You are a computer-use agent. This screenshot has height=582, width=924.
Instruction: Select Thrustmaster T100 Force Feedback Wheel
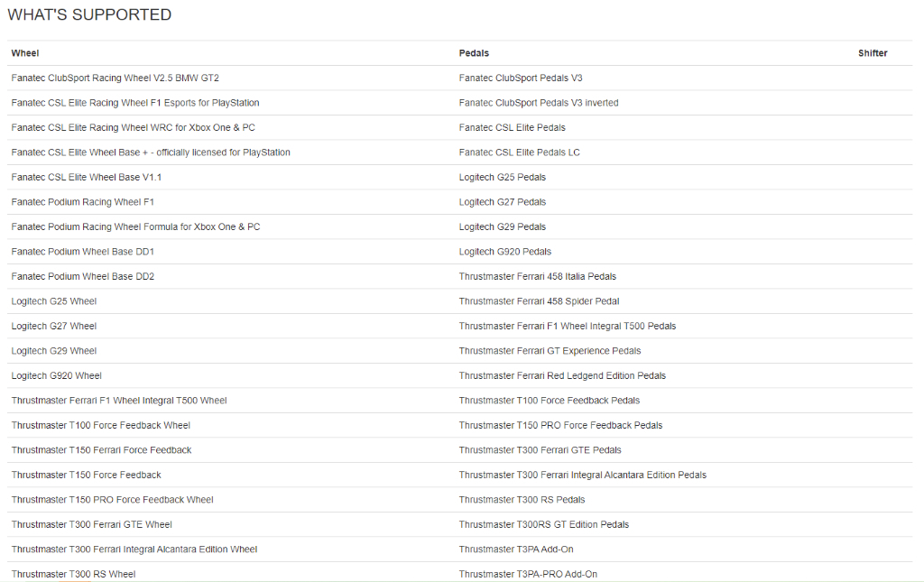(101, 425)
